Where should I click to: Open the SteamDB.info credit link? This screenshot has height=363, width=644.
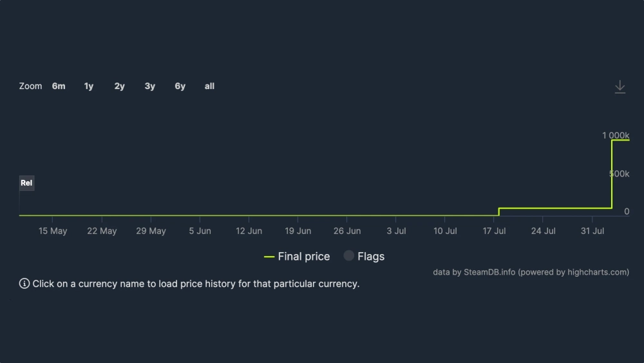489,272
